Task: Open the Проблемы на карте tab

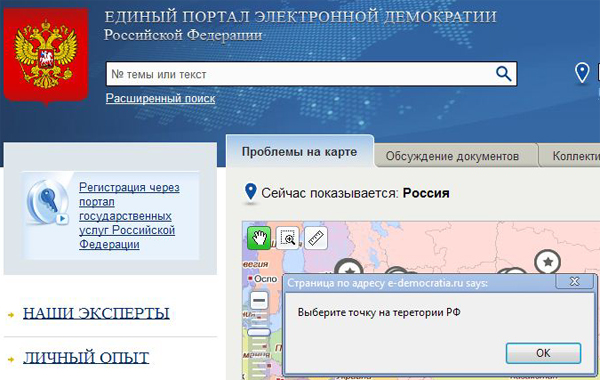Action: pos(299,152)
